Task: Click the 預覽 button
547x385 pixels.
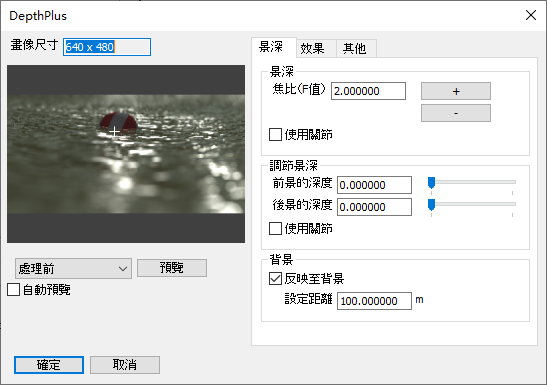Action: [x=172, y=268]
